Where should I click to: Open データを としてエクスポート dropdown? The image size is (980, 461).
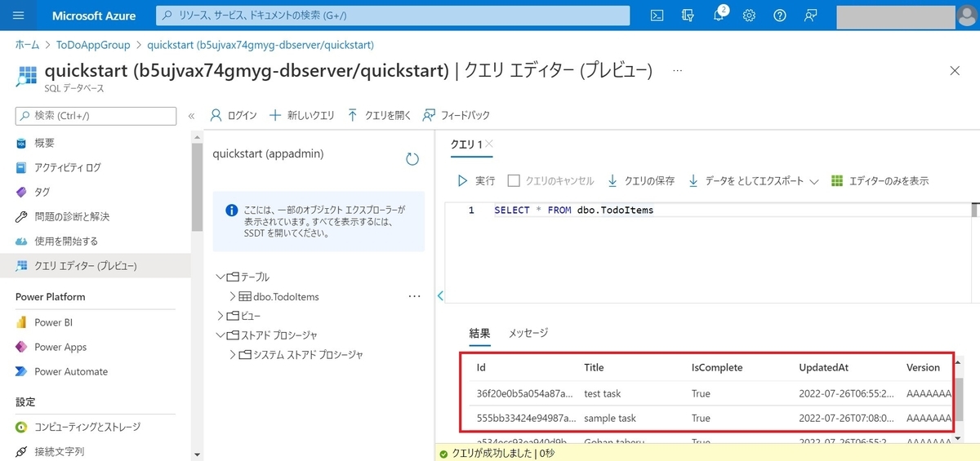(753, 180)
